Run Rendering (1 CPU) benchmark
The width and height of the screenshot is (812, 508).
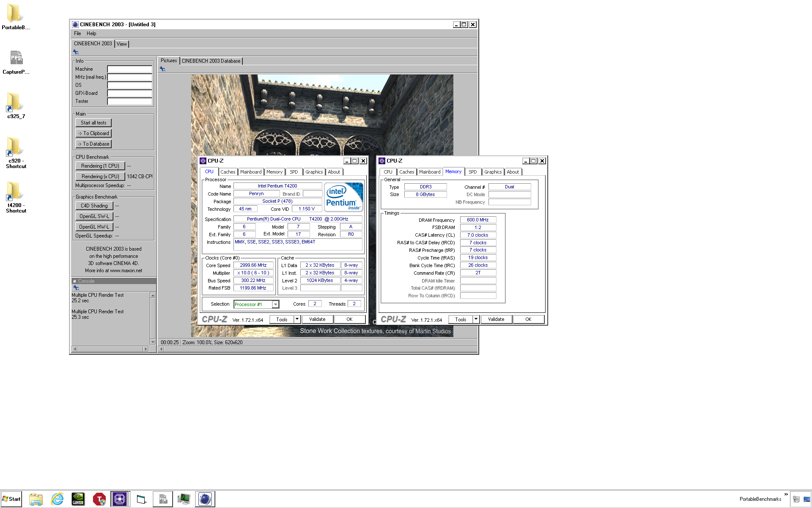pyautogui.click(x=100, y=166)
